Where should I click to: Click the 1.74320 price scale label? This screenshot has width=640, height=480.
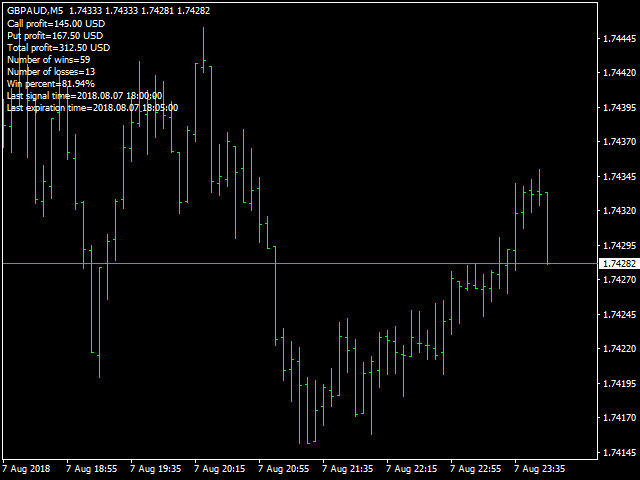click(620, 211)
